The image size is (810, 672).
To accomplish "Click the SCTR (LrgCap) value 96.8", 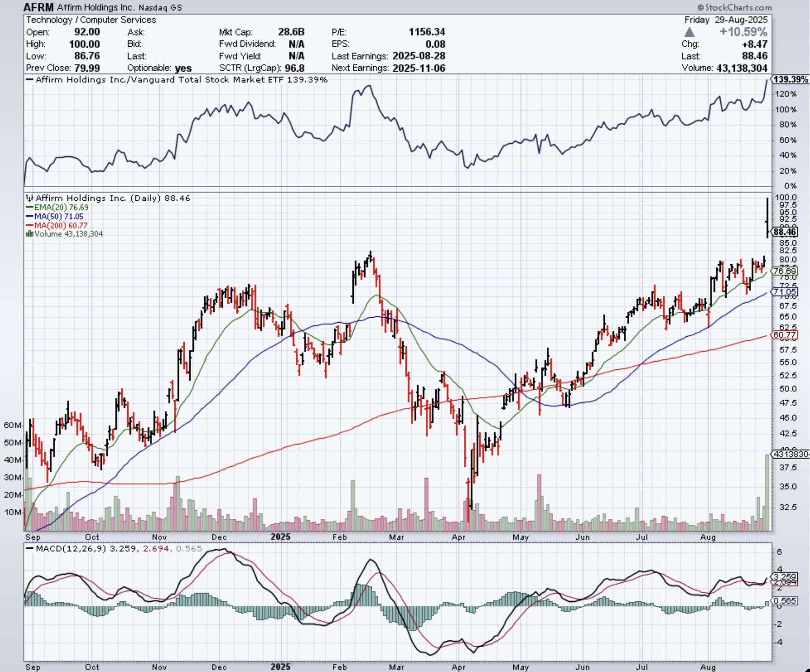I will pyautogui.click(x=294, y=68).
